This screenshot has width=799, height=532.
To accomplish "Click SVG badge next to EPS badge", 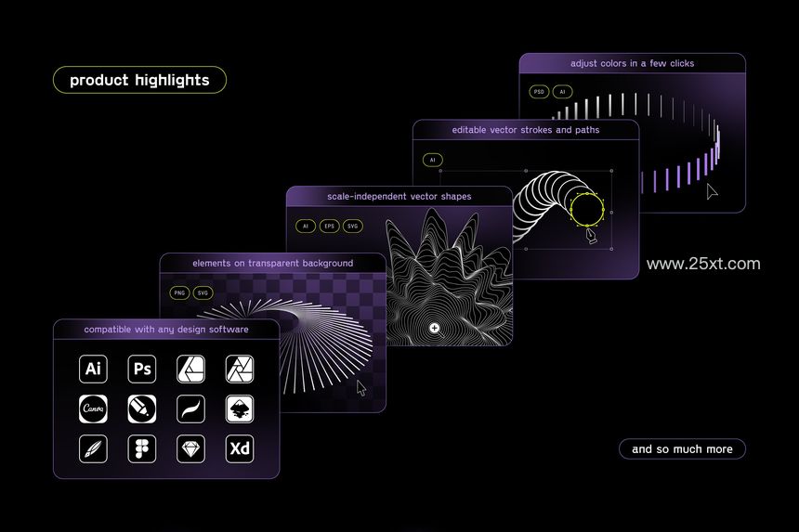I will tap(353, 226).
